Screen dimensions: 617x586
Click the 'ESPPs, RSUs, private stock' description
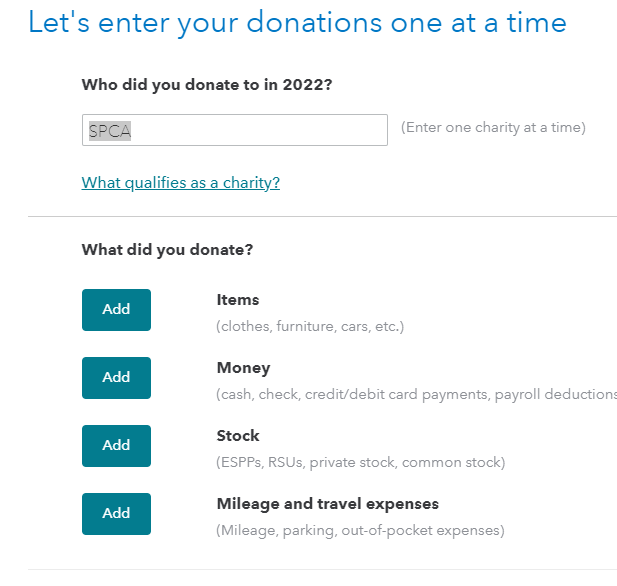(x=360, y=462)
